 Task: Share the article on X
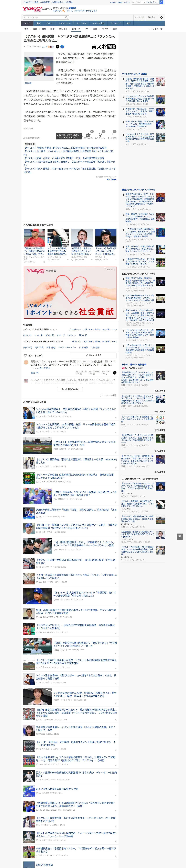click(57, 47)
